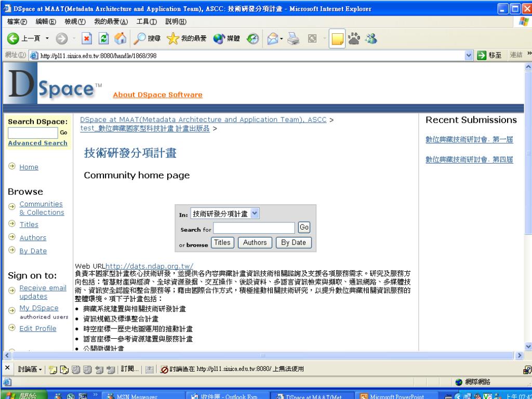This screenshot has width=532, height=399.
Task: Click the 訂閱... subscribe button
Action: [129, 369]
